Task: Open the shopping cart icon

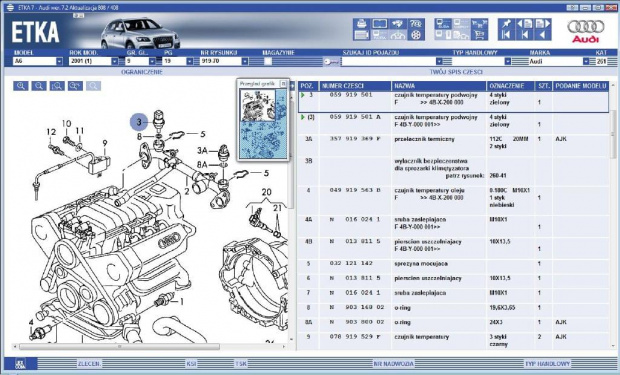Action: coord(479,35)
